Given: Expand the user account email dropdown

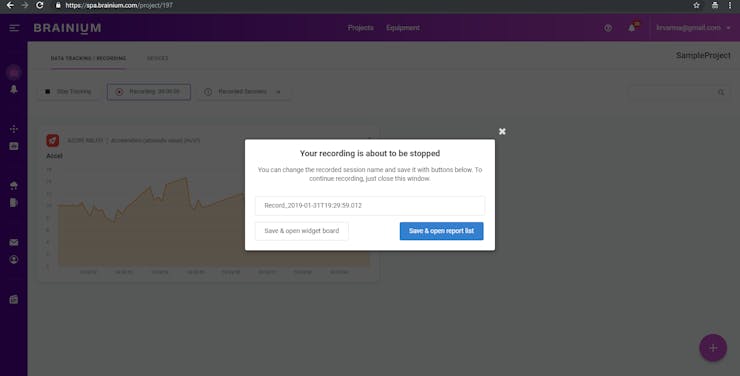Looking at the screenshot, I should [693, 28].
